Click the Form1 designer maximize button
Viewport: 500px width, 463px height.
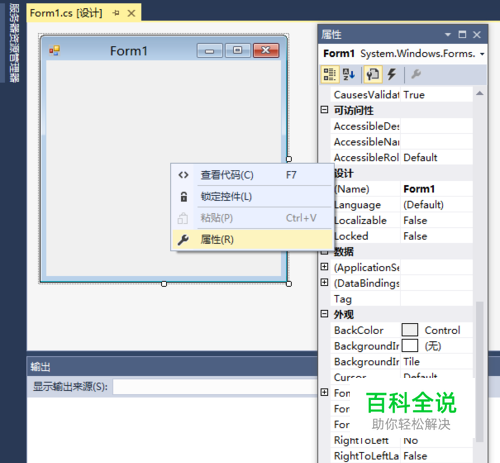pos(237,51)
